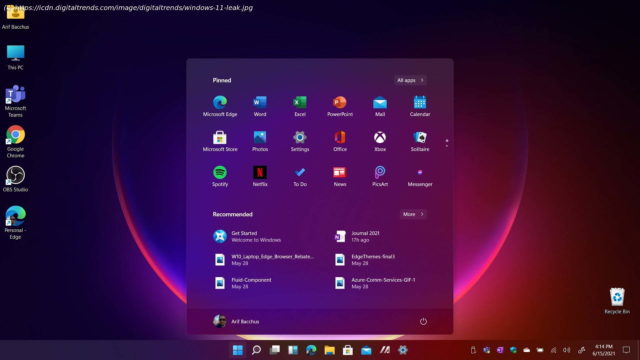Image resolution: width=640 pixels, height=360 pixels.
Task: Open the To Do app
Action: click(300, 176)
